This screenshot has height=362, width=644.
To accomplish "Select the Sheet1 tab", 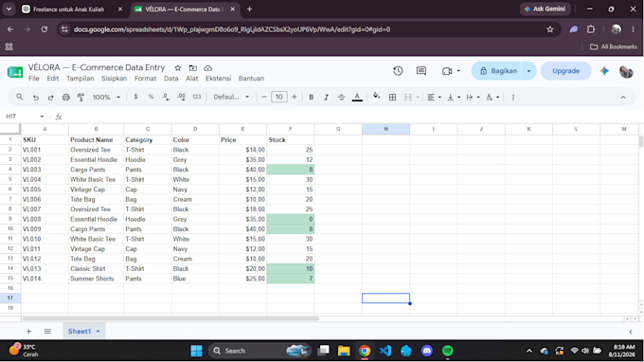I will click(x=83, y=331).
